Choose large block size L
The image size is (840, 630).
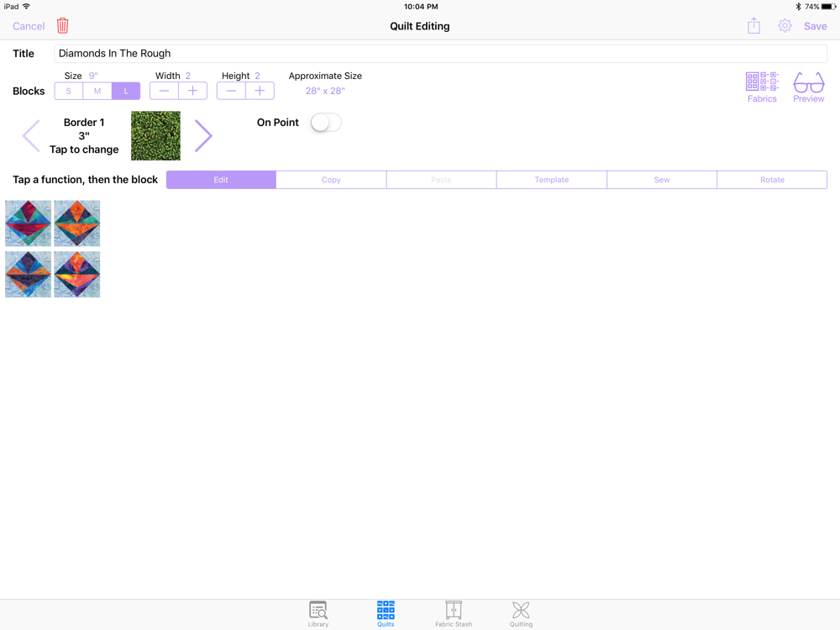pyautogui.click(x=126, y=91)
